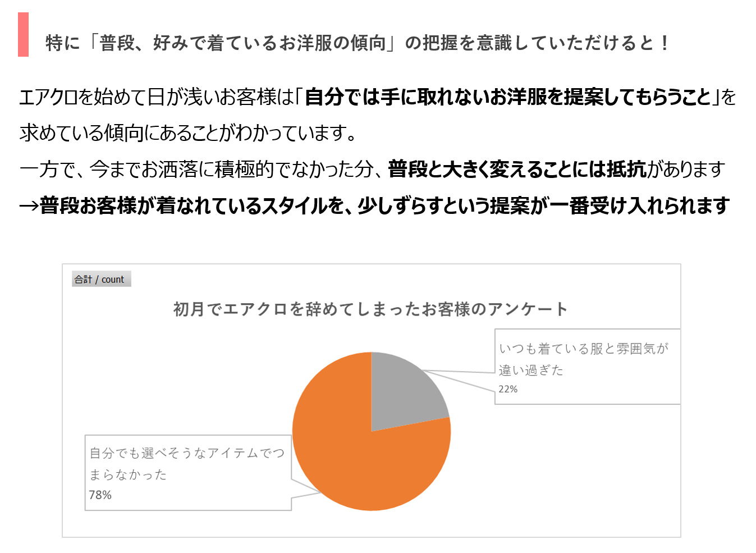Select the いつも着ている服と雰囲気が違い過ぎた data label
The width and height of the screenshot is (756, 553).
tap(584, 359)
